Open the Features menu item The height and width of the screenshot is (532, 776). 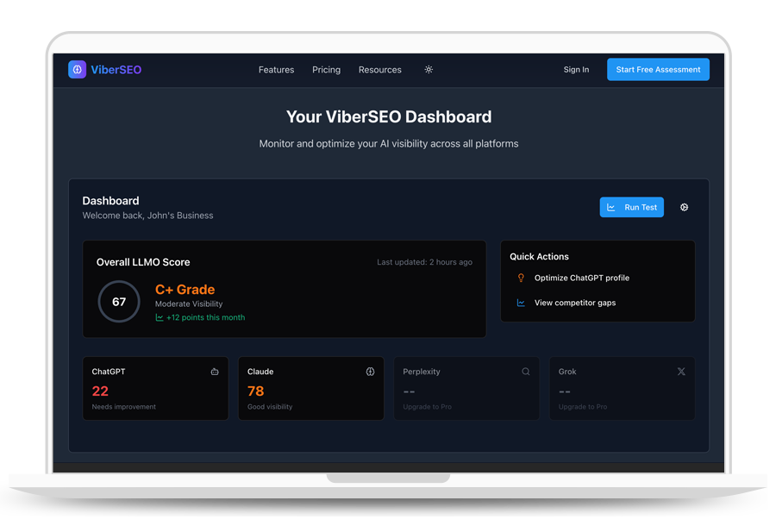coord(276,70)
